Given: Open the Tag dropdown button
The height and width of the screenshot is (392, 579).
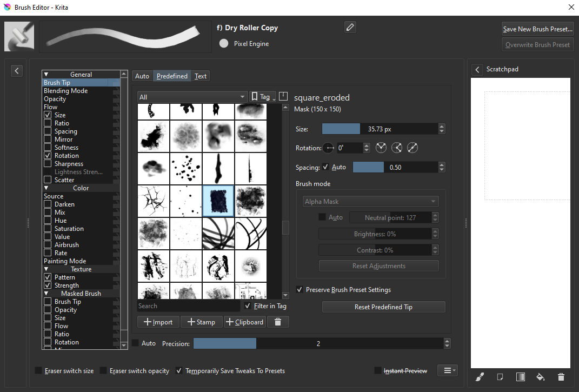Looking at the screenshot, I should point(263,97).
